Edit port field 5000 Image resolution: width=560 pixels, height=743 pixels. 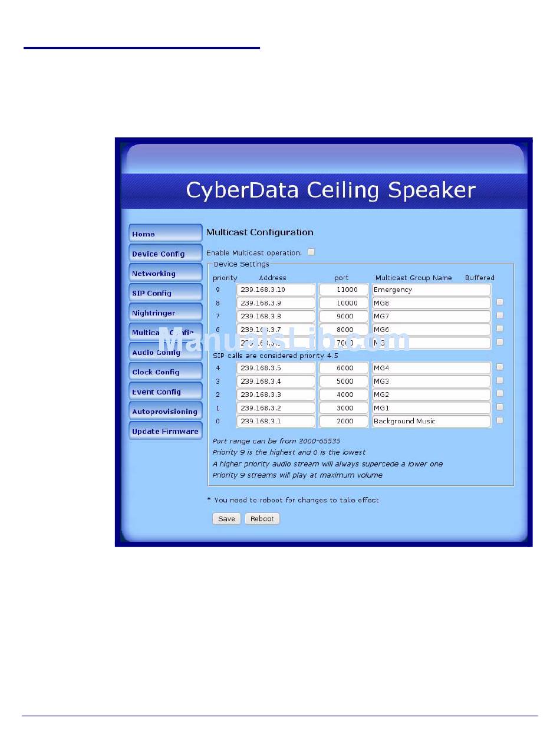[344, 382]
